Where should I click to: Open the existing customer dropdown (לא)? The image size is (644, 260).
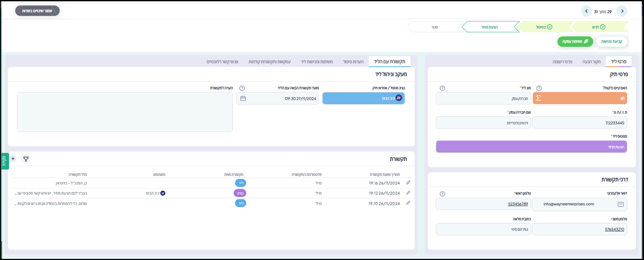pyautogui.click(x=580, y=98)
